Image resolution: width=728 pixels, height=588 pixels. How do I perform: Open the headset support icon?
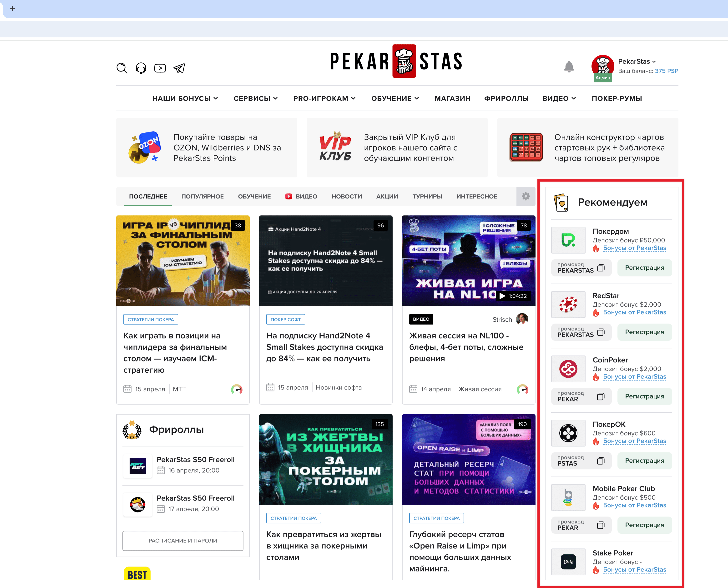coord(141,68)
